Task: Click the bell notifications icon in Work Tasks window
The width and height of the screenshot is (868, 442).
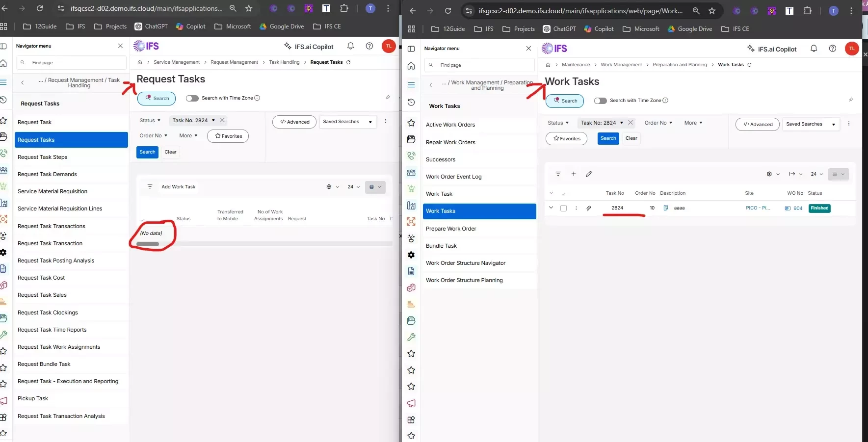Action: point(814,49)
